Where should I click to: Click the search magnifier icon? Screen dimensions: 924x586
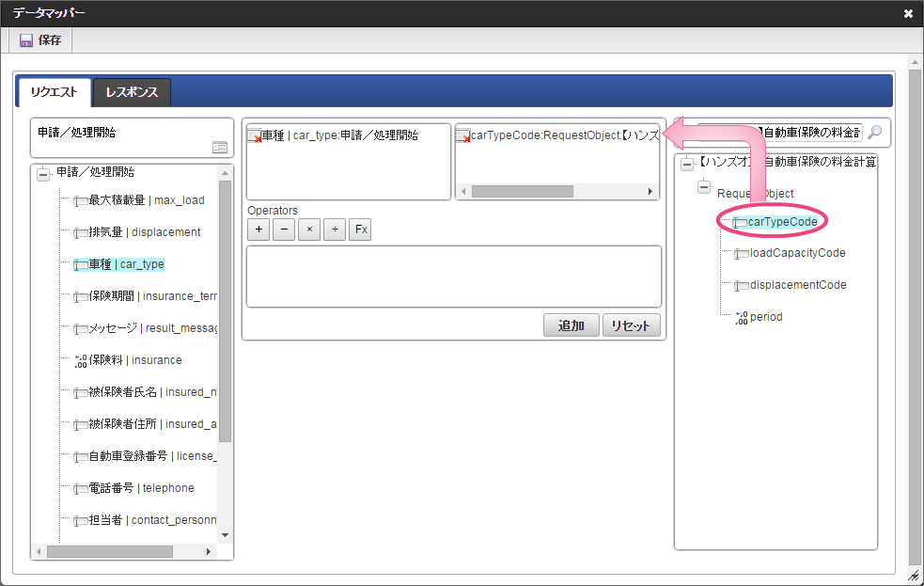(x=875, y=132)
